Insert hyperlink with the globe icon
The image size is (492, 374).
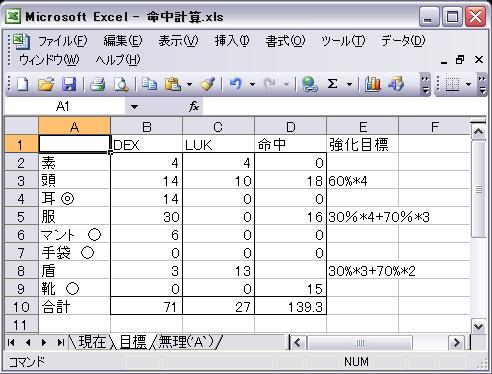310,84
